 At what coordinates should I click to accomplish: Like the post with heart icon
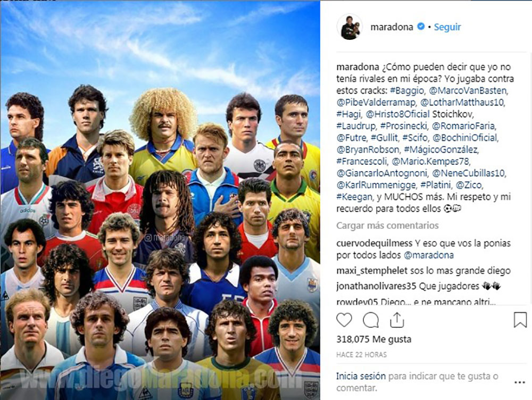344,320
